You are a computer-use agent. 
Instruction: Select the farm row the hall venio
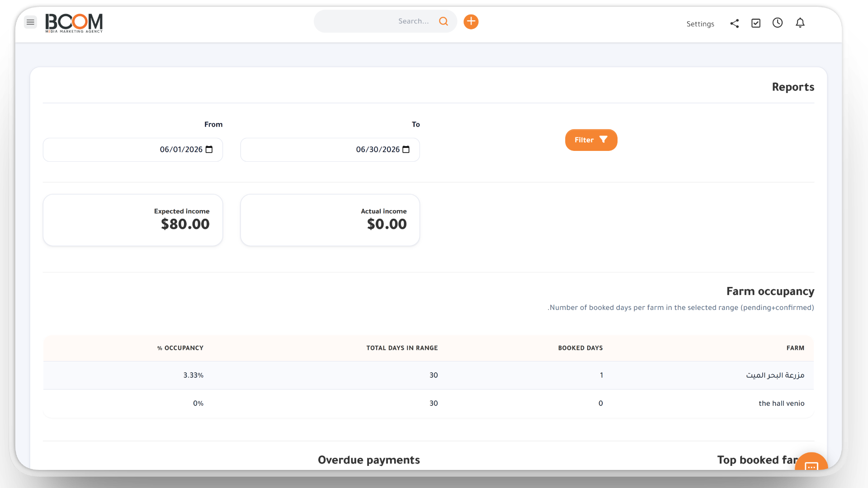429,403
